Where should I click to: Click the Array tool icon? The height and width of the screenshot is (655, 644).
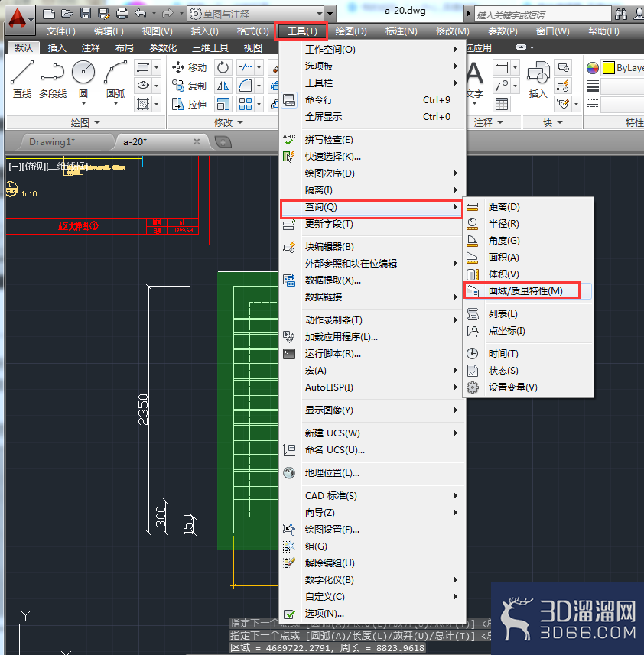(x=246, y=104)
